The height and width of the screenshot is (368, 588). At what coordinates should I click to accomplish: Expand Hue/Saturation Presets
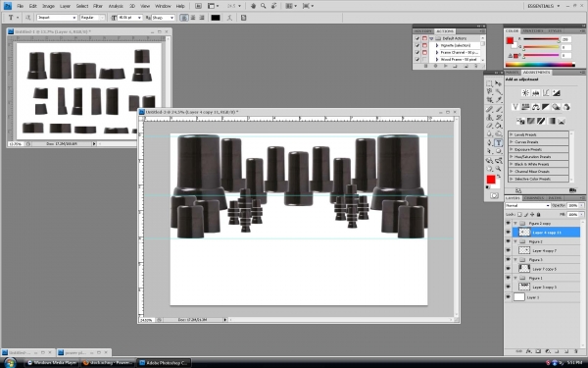pyautogui.click(x=512, y=157)
